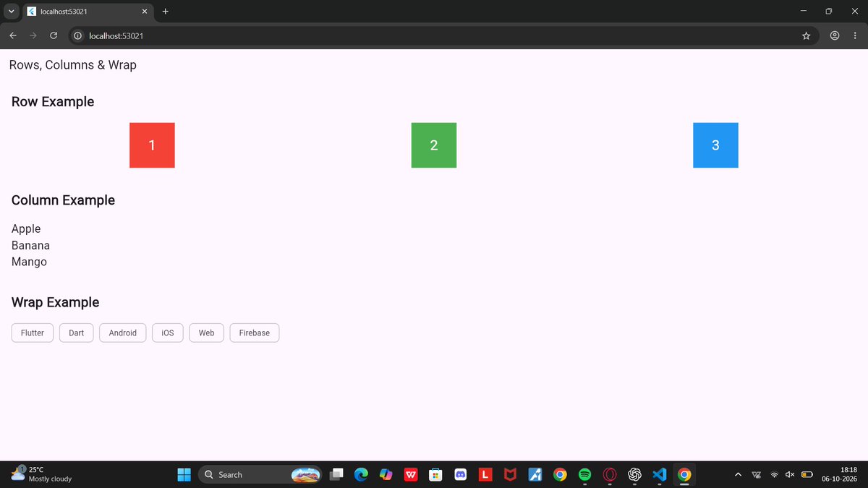Click the Mango text item
The height and width of the screenshot is (488, 868).
tap(29, 262)
